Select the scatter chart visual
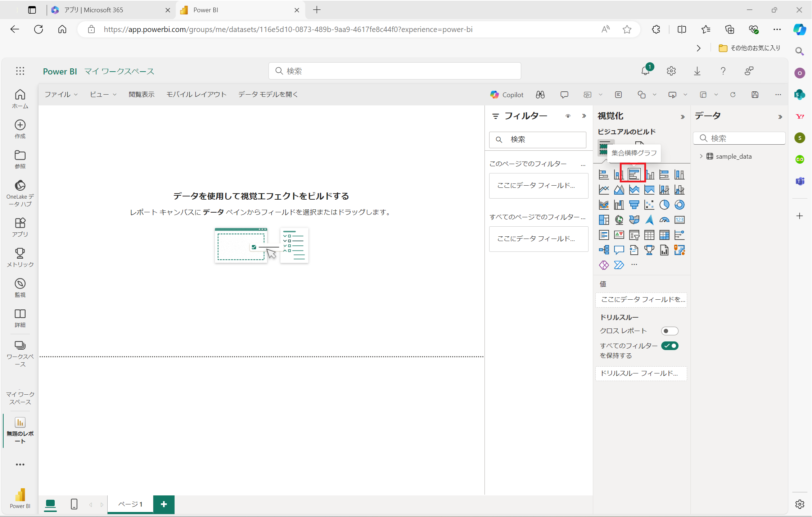 pyautogui.click(x=649, y=205)
